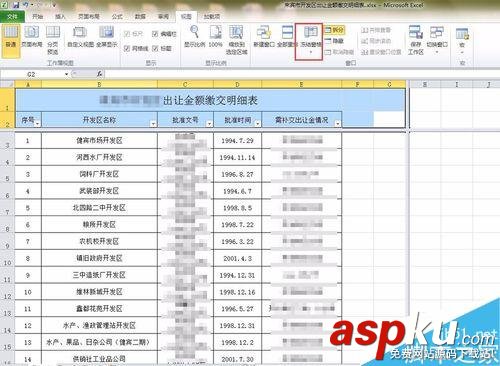500x366 pixels.
Task: Open the 批准时间 column filter dropdown
Action: pos(257,123)
